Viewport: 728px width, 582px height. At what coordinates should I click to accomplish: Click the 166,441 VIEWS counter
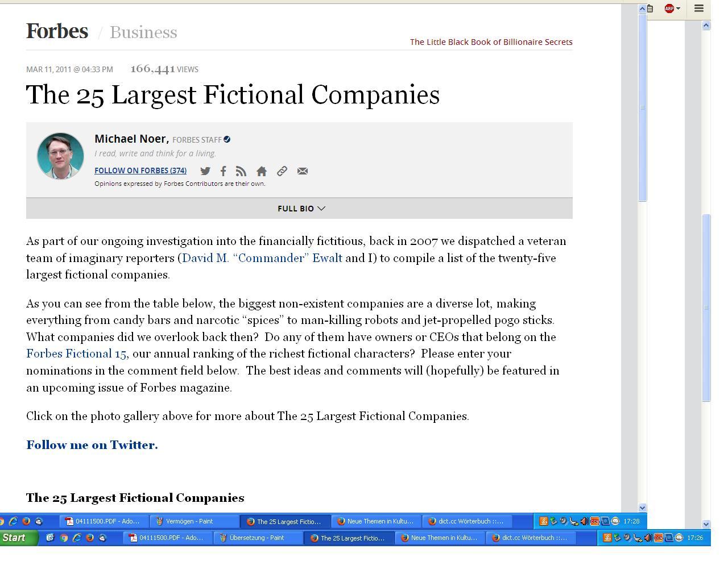click(164, 69)
